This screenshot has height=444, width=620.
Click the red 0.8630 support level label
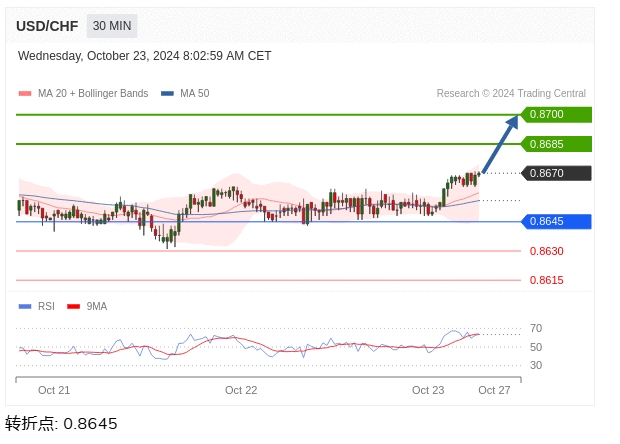pos(546,251)
